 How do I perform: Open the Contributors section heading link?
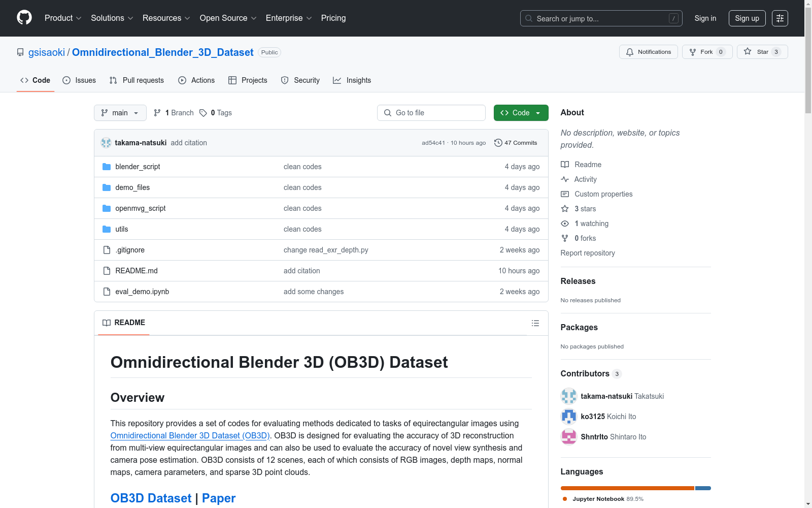click(x=591, y=373)
